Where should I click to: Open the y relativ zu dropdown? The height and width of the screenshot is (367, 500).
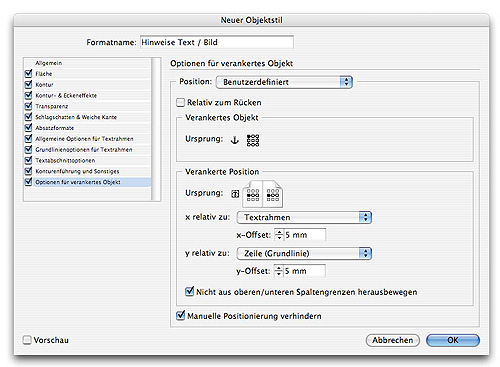point(304,253)
